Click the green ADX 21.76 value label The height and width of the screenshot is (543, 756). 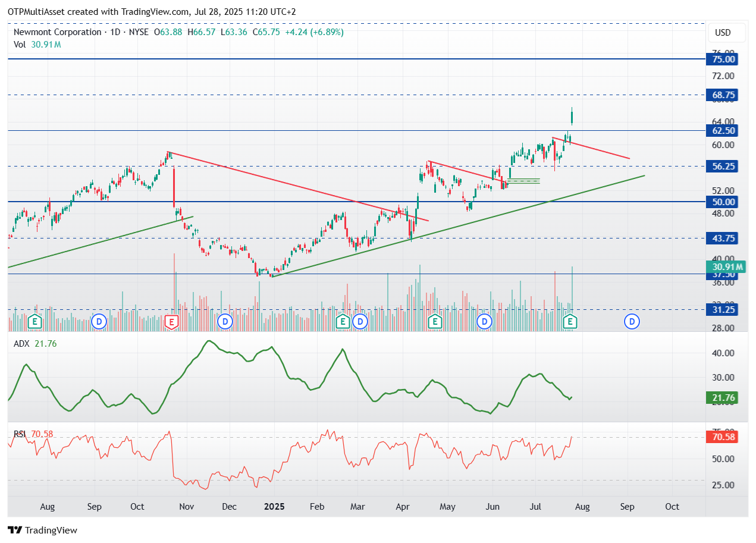click(x=722, y=397)
